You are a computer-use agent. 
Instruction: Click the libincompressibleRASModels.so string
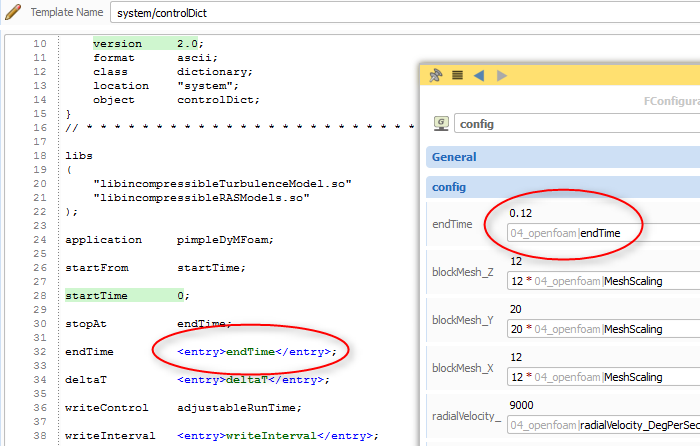point(201,197)
